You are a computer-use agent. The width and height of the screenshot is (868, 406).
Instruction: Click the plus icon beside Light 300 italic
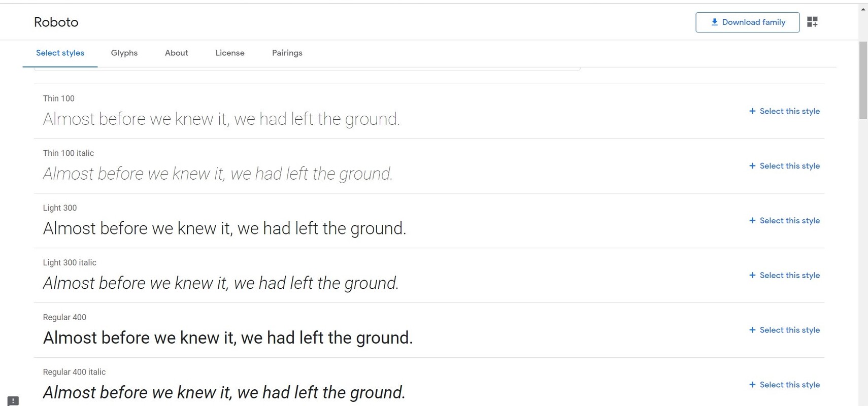[752, 275]
